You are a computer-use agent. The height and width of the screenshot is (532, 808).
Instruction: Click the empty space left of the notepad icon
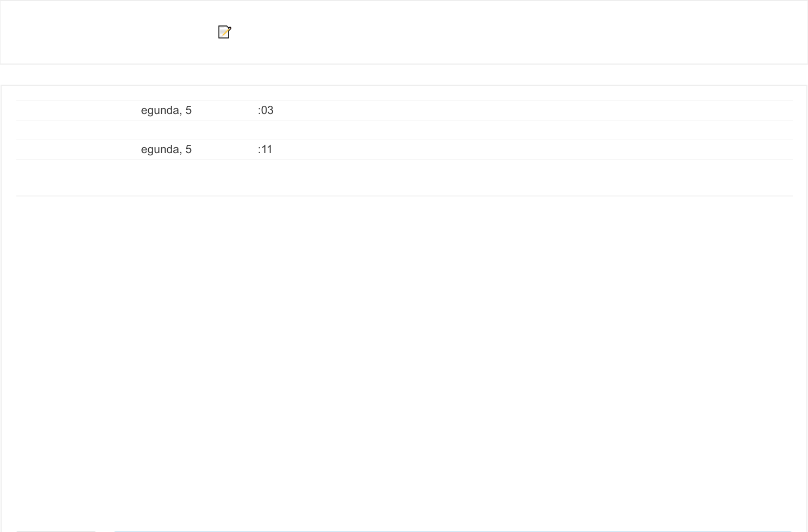(109, 33)
